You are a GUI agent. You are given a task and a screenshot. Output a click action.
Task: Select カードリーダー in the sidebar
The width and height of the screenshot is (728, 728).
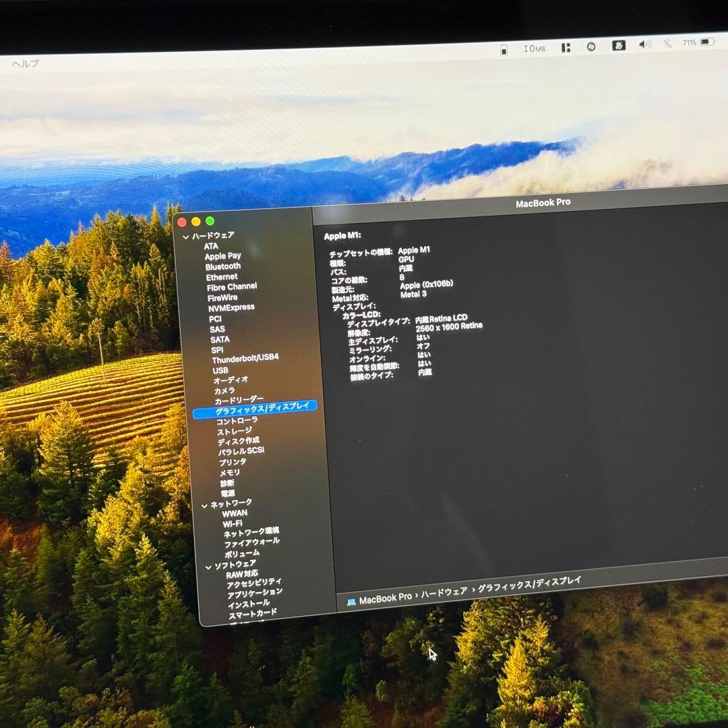(x=239, y=400)
